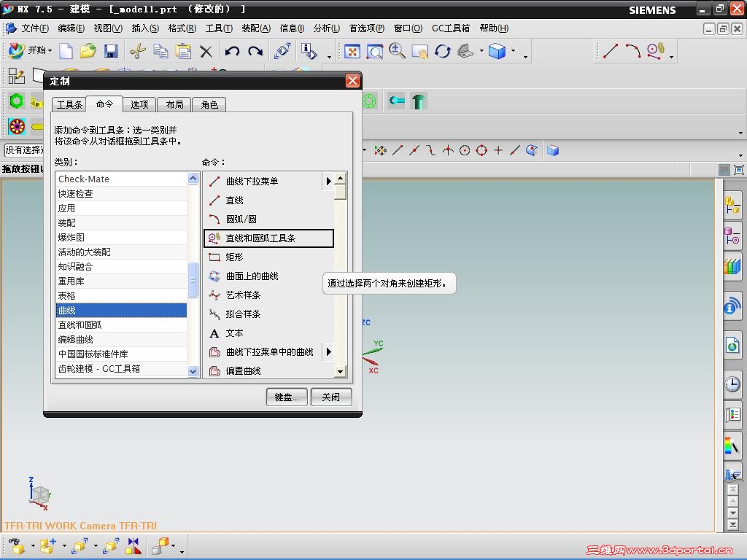Open a file with the folder icon
747x560 pixels.
click(88, 51)
